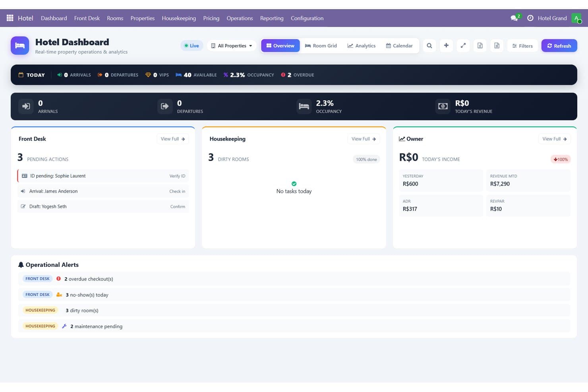
Task: Click the Refresh button
Action: (x=559, y=46)
